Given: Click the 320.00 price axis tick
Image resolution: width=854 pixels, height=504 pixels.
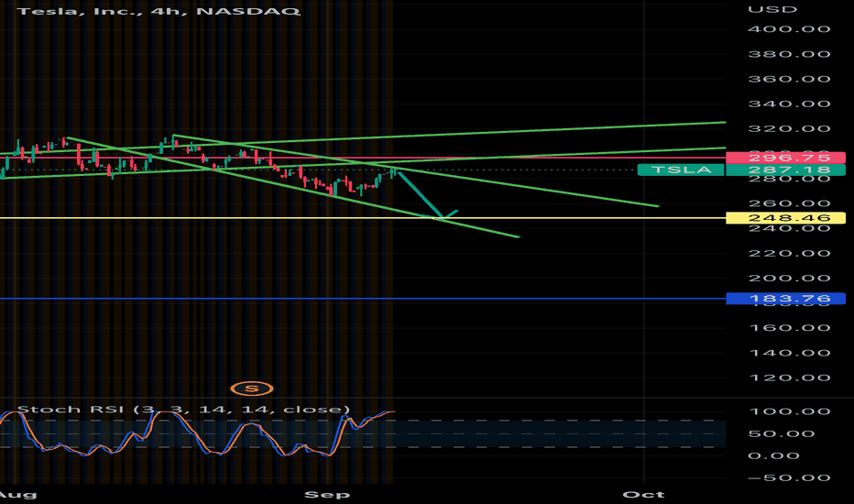Looking at the screenshot, I should click(789, 129).
